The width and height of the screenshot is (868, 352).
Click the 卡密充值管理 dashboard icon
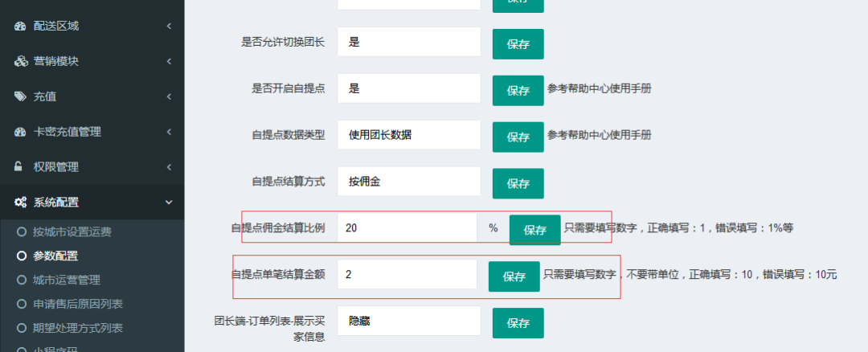click(21, 132)
